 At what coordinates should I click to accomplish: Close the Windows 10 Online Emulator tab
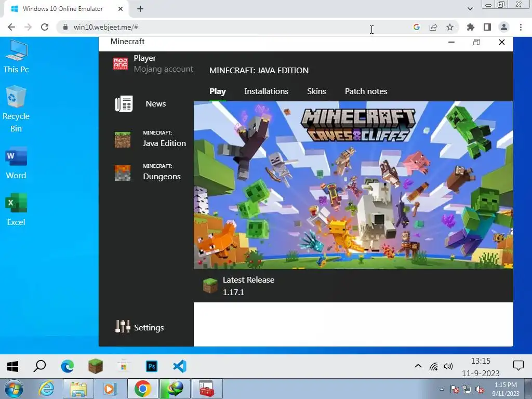pos(121,9)
